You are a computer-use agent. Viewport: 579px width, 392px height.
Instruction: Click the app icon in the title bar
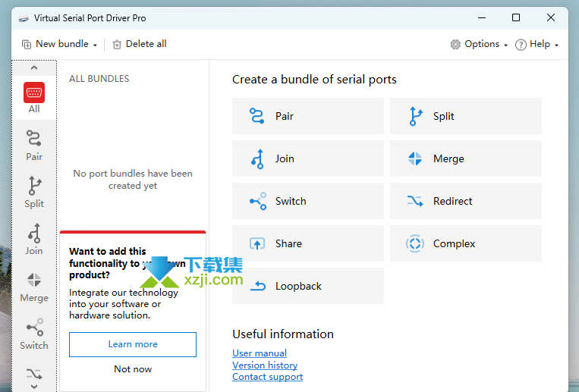24,18
